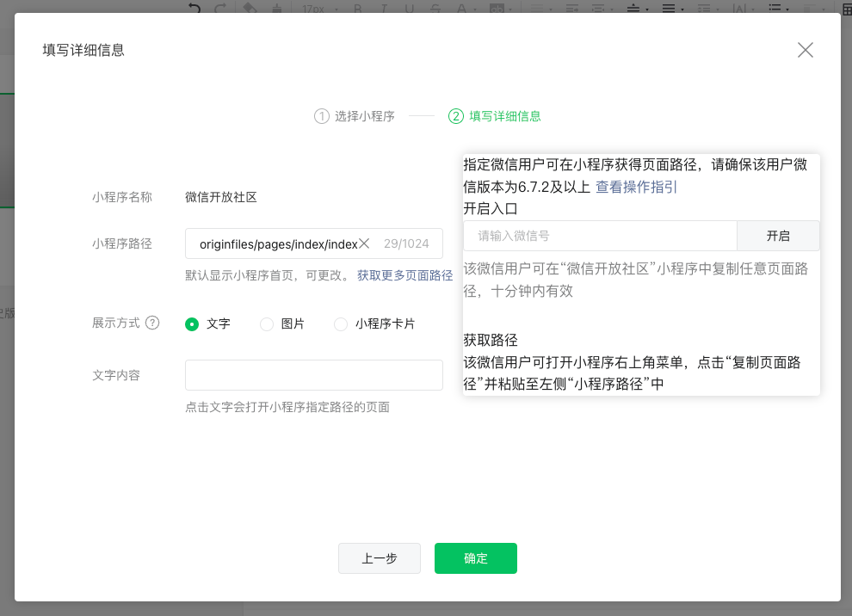Click the 小程序名称 label

pyautogui.click(x=121, y=197)
